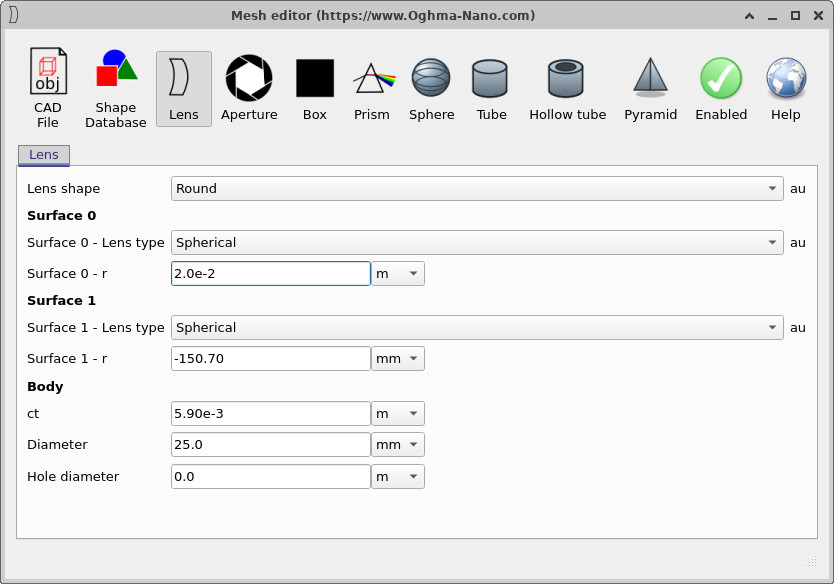Open the ct unit selector showing m

click(397, 413)
